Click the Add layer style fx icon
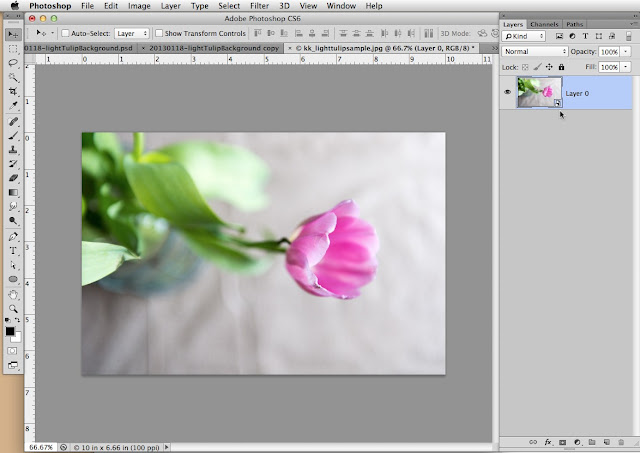Image resolution: width=640 pixels, height=453 pixels. [x=548, y=441]
